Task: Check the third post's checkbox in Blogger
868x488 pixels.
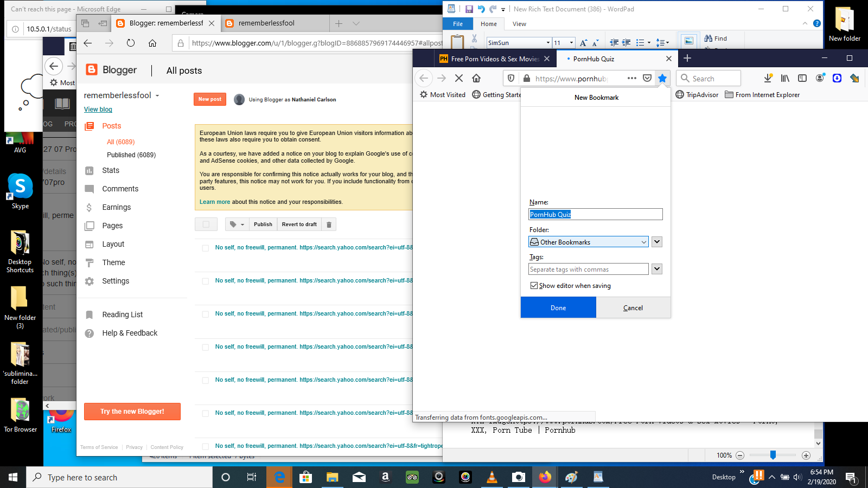Action: coord(206,314)
